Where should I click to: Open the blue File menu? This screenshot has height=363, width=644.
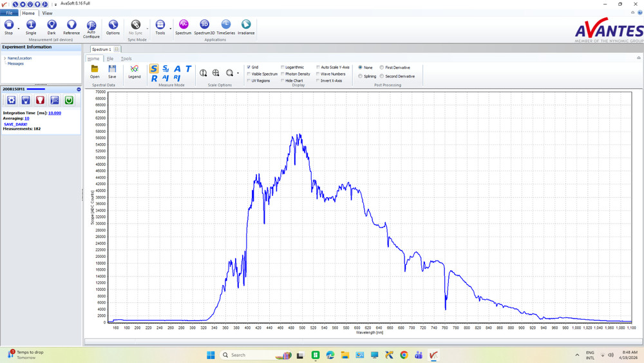pyautogui.click(x=9, y=13)
